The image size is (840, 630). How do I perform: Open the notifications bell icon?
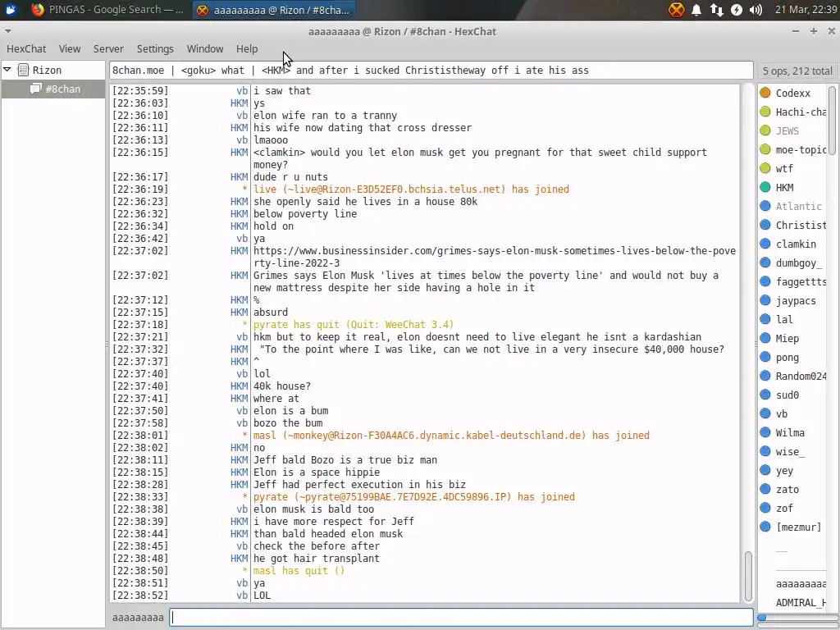pyautogui.click(x=696, y=10)
